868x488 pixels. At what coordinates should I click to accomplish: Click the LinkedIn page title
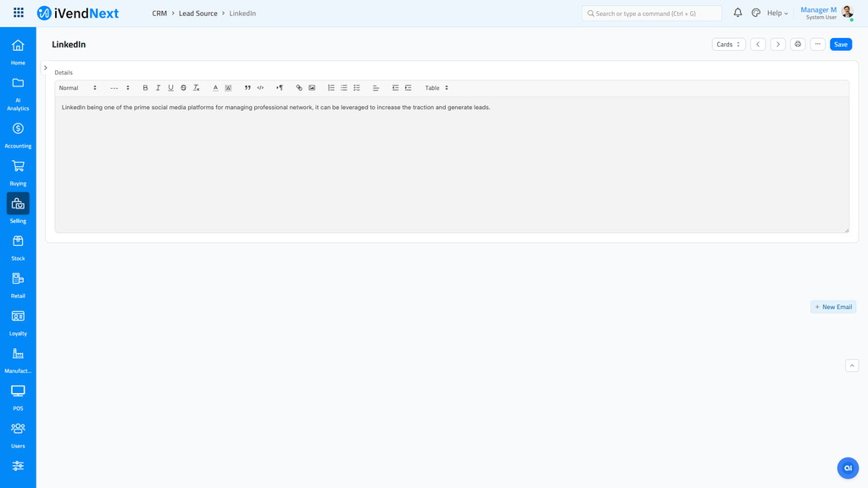pos(69,44)
